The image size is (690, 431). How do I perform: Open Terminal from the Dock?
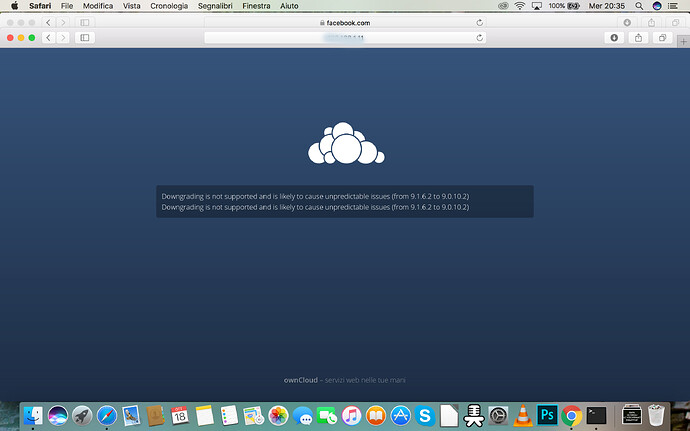pos(596,415)
